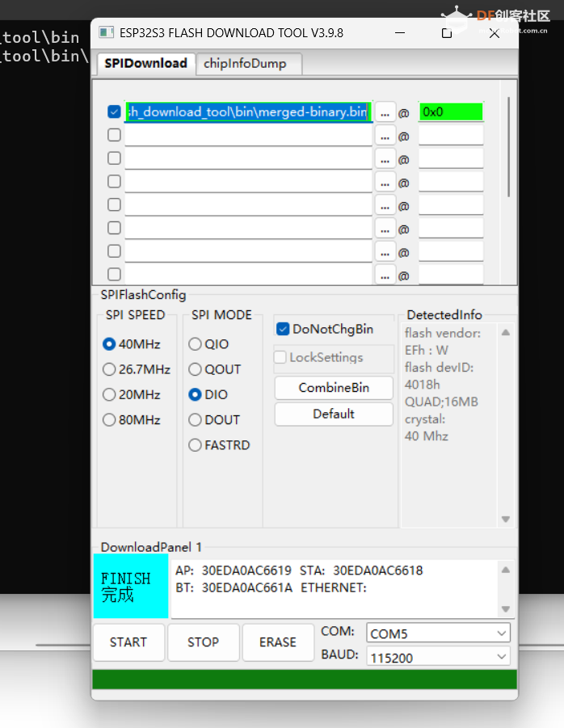The width and height of the screenshot is (564, 728).
Task: Click the third row's '...' browse button
Action: click(385, 159)
